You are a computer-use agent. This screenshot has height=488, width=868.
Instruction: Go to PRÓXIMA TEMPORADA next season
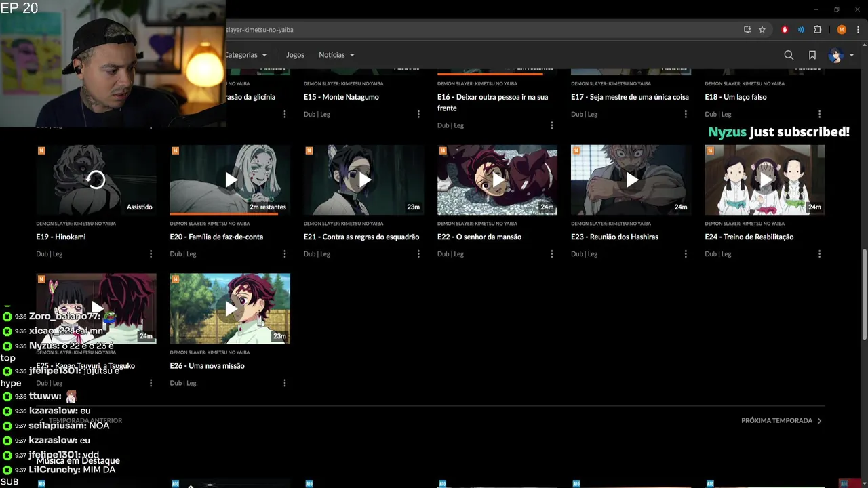point(781,420)
